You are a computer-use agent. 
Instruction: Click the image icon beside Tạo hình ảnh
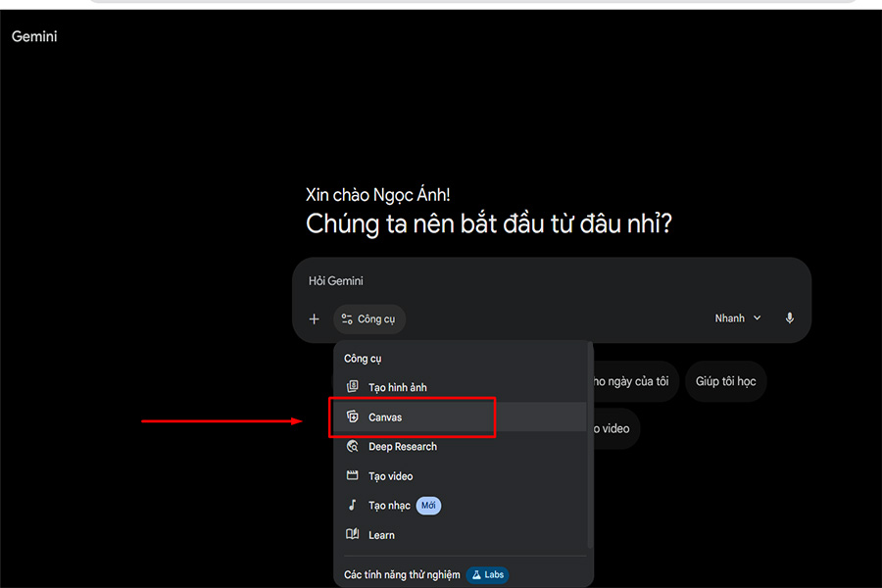click(353, 387)
